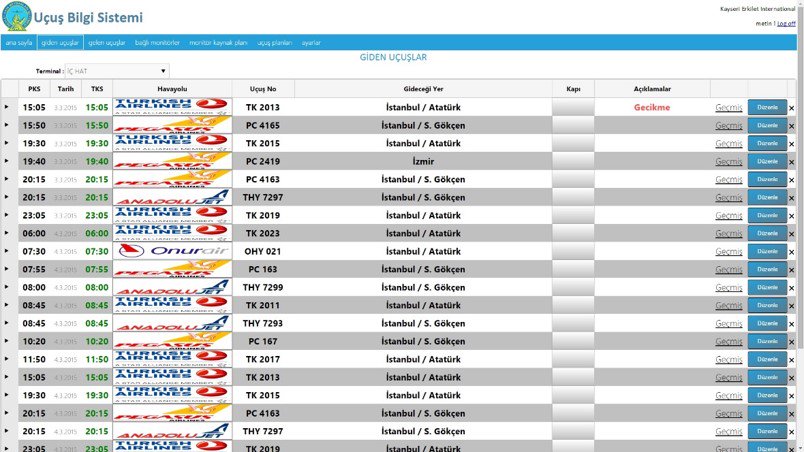Click the PKS column header
The height and width of the screenshot is (452, 804).
click(x=34, y=89)
